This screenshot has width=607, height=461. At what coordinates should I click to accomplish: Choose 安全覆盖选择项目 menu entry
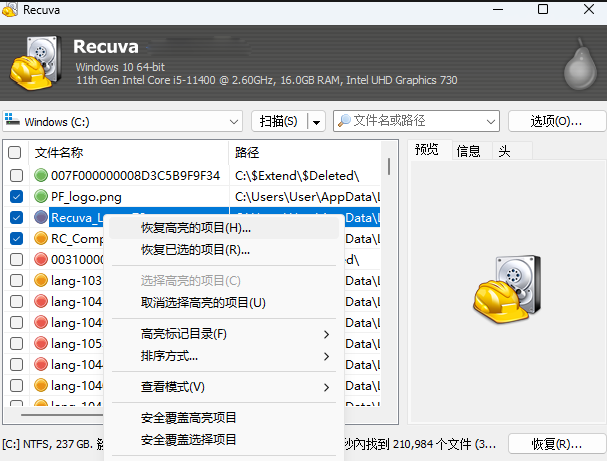pyautogui.click(x=224, y=440)
